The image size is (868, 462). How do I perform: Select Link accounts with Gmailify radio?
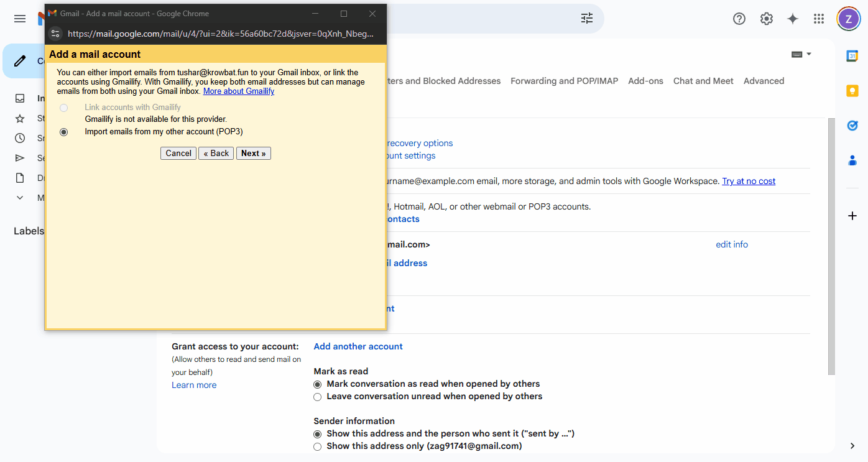64,108
